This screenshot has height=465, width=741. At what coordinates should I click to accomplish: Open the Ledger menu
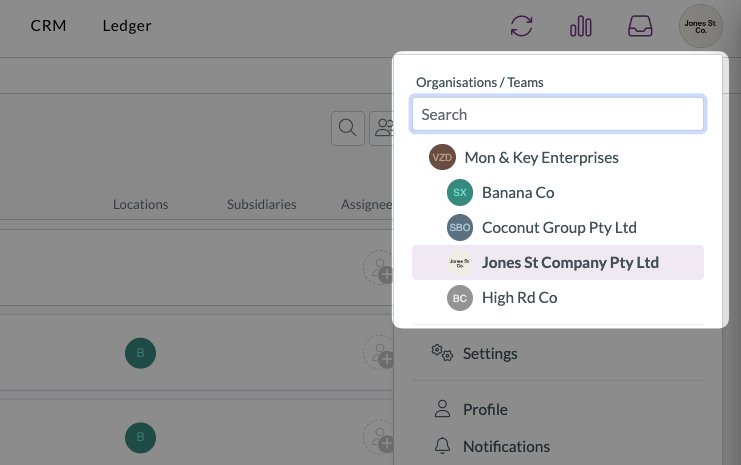tap(127, 26)
